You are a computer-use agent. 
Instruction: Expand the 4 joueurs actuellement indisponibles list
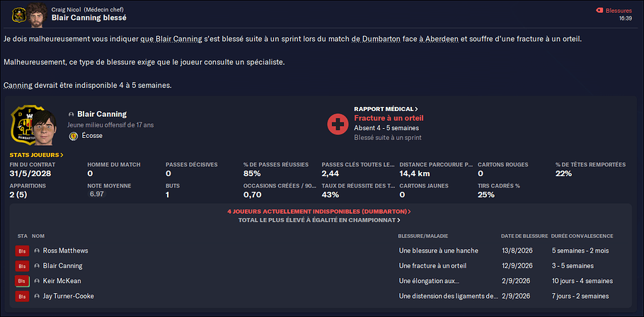click(x=319, y=212)
